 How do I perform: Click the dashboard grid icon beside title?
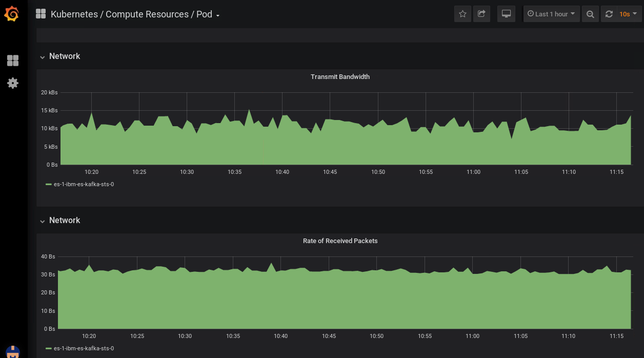(41, 14)
